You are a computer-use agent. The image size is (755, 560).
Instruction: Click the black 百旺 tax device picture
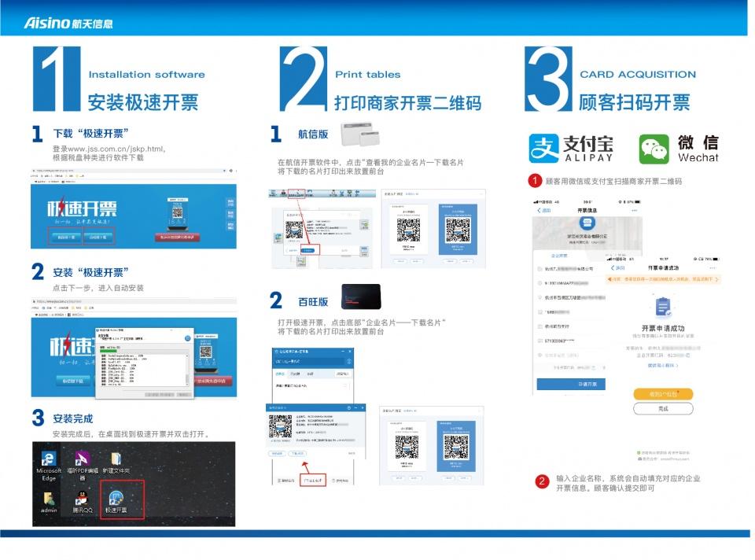coord(361,297)
